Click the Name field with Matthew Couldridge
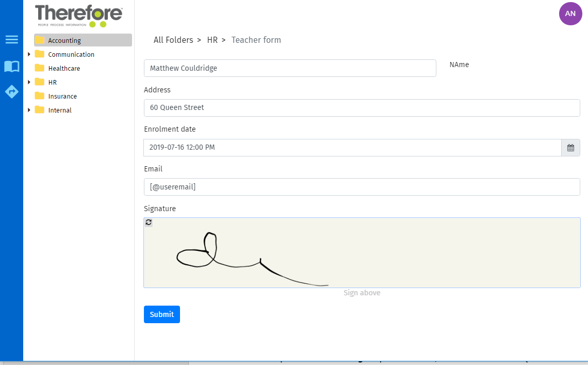Image resolution: width=588 pixels, height=365 pixels. (290, 68)
